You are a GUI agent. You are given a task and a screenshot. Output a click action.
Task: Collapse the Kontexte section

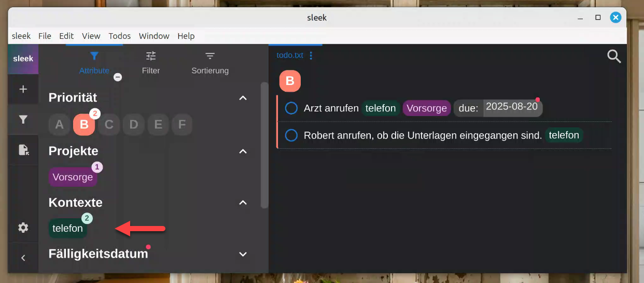(243, 203)
